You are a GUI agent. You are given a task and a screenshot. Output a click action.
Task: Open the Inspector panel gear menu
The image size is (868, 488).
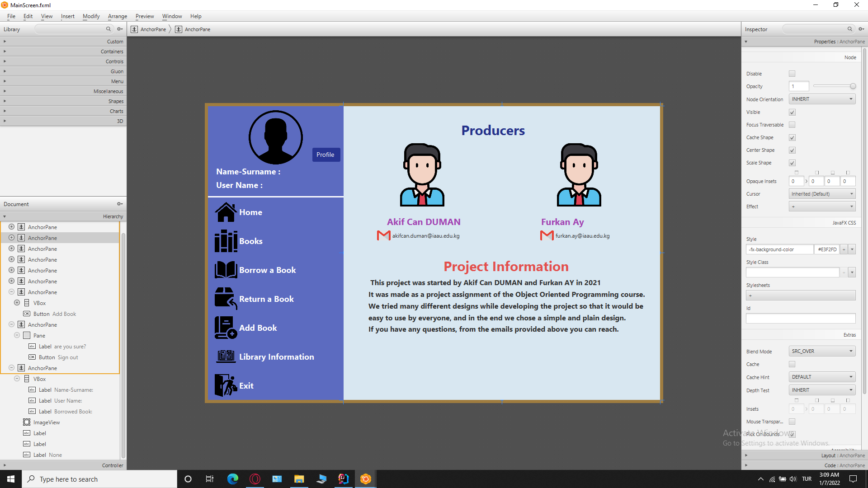pyautogui.click(x=861, y=29)
